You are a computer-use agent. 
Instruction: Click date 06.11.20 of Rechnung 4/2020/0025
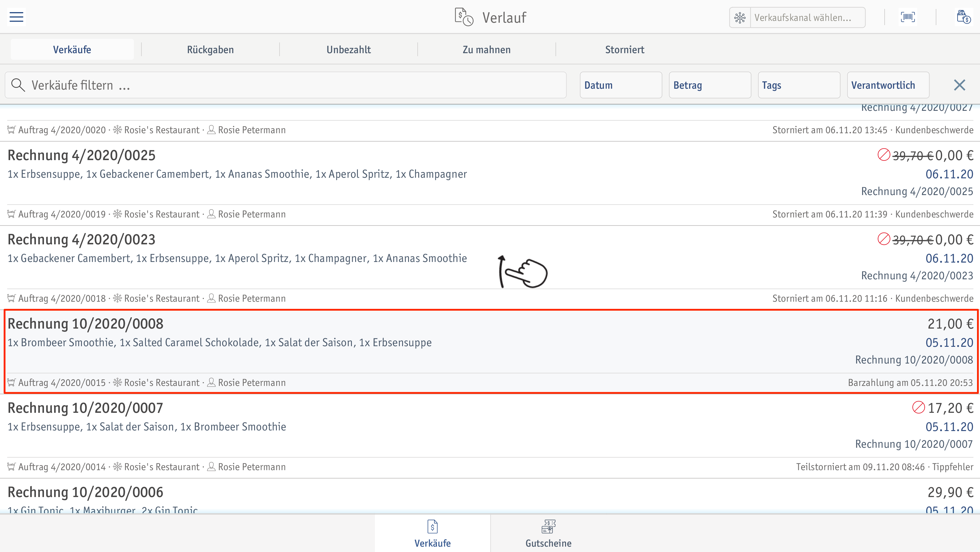pos(949,174)
